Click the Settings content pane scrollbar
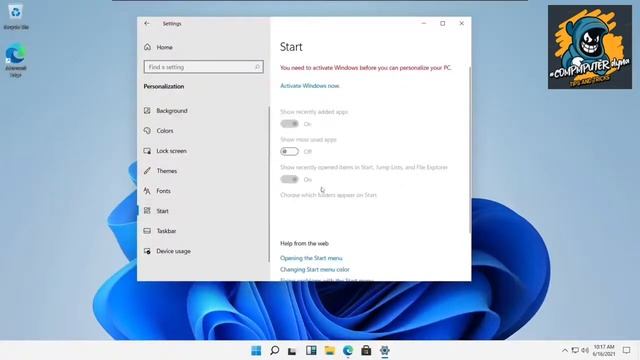This screenshot has height=360, width=640. click(x=470, y=150)
